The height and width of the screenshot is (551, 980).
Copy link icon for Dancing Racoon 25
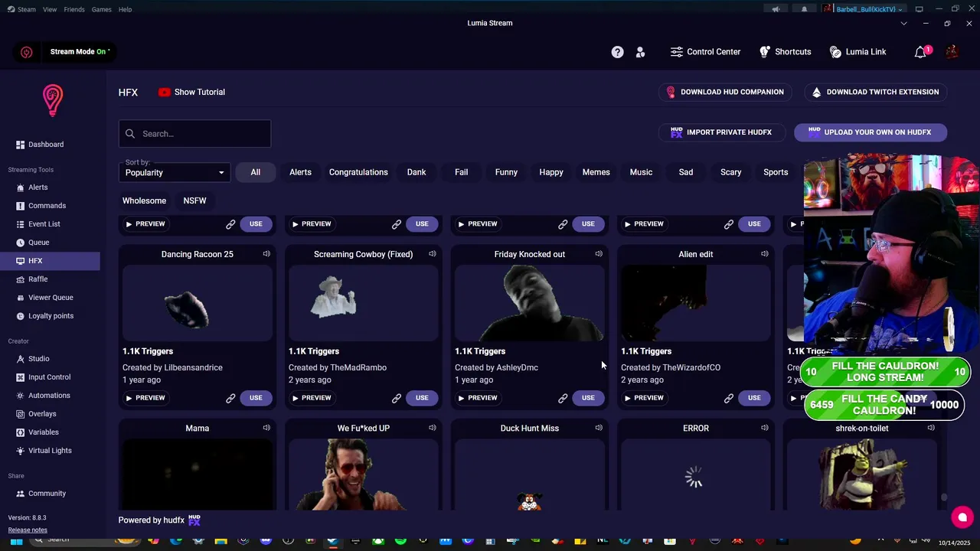click(230, 398)
